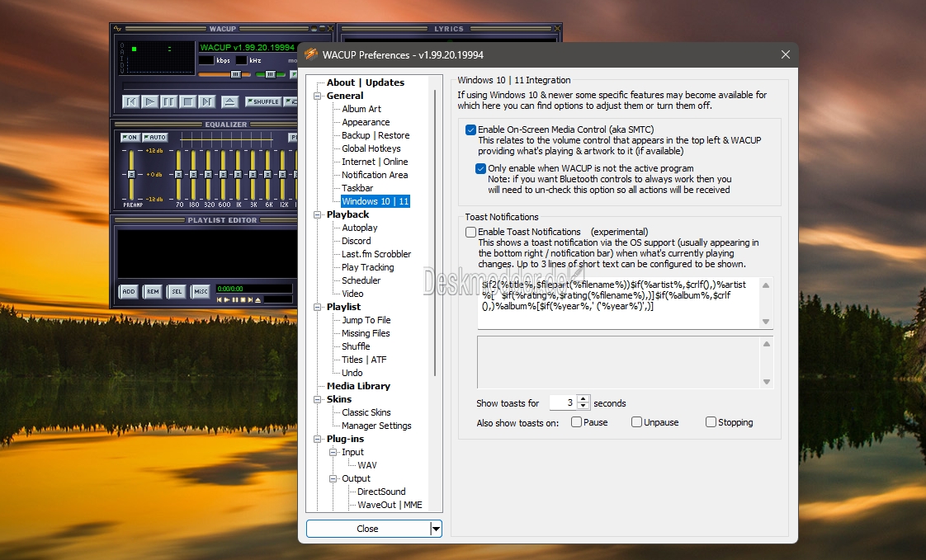926x560 pixels.
Task: Click the Play button in WACUP player
Action: [x=149, y=101]
